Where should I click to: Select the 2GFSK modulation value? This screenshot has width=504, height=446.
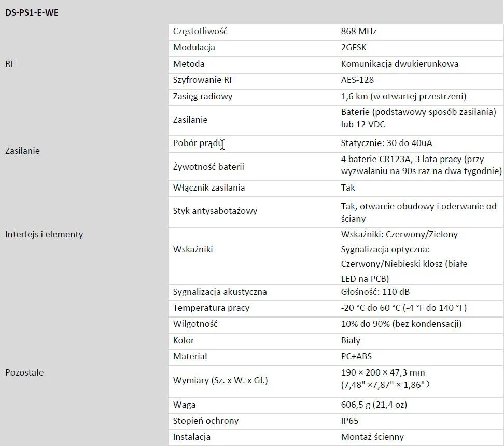354,47
